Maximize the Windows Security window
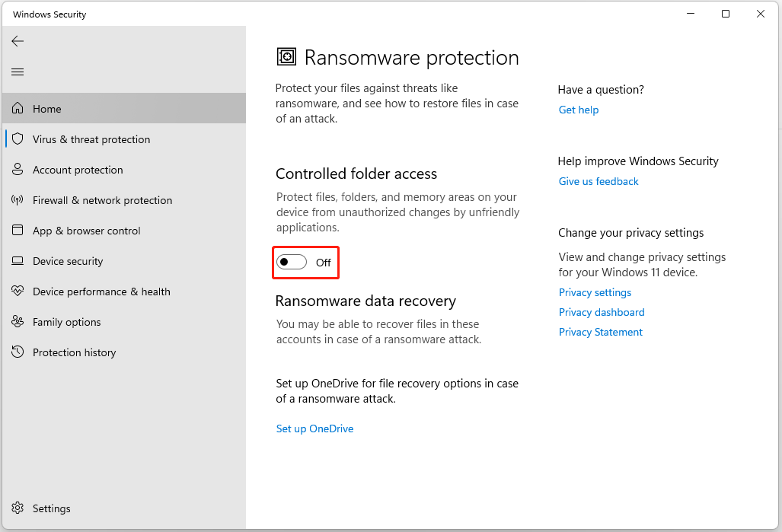 pos(726,14)
